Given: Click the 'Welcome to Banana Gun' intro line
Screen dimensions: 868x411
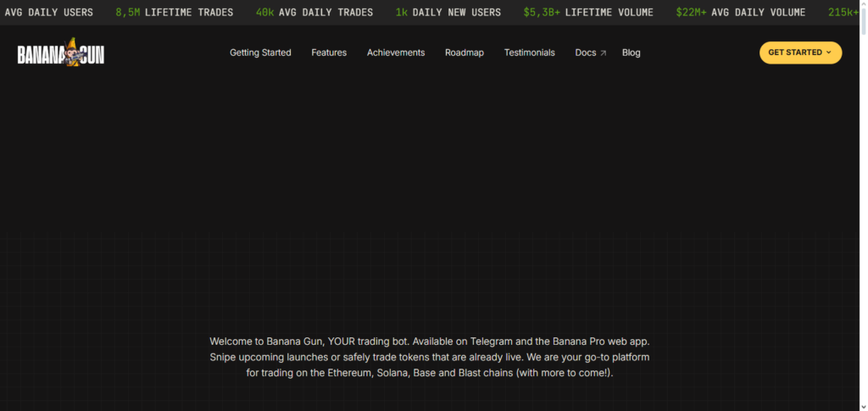Looking at the screenshot, I should 430,341.
